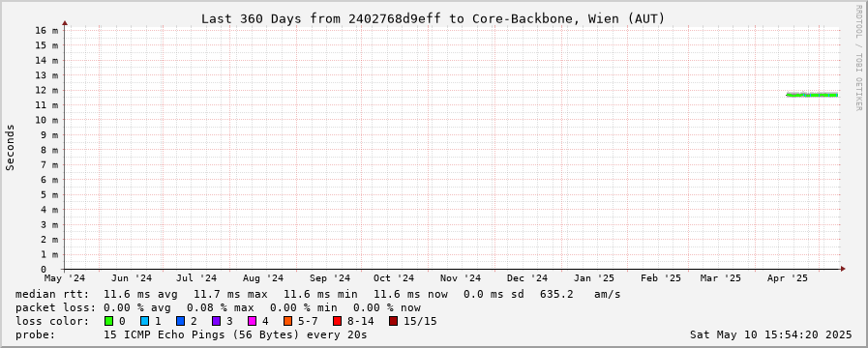Click the purple loss color 3 swatch

216,321
